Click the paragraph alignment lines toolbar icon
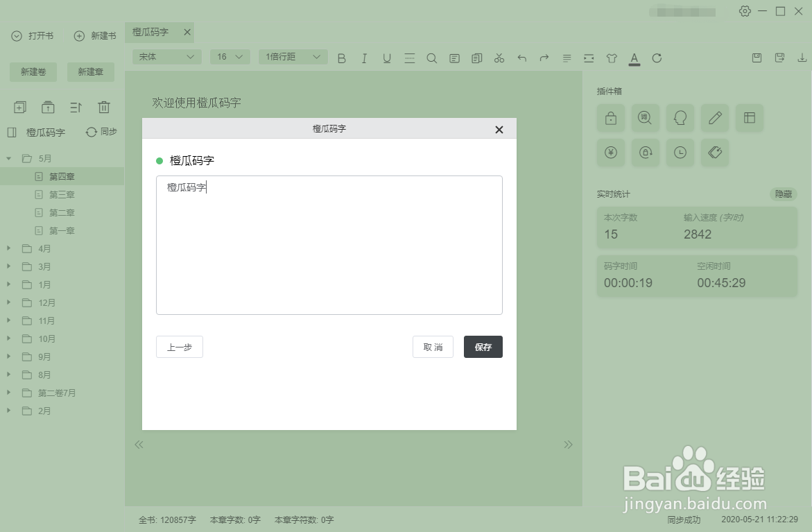The image size is (812, 532). click(x=567, y=58)
